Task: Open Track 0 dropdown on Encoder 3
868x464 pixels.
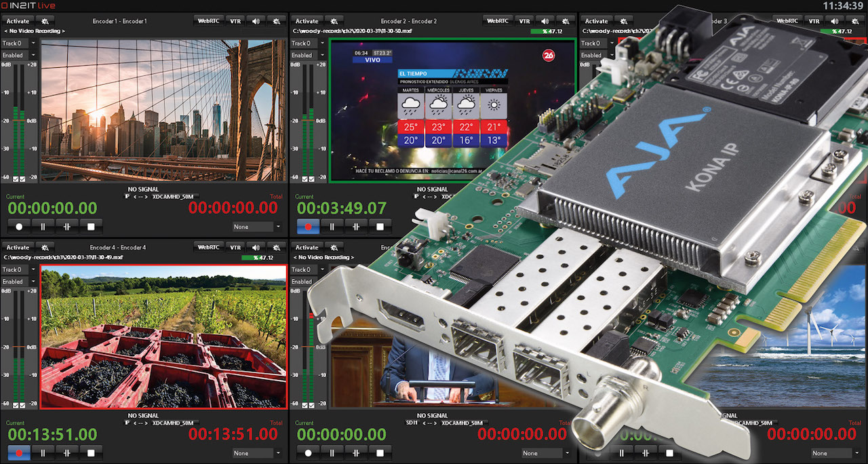Action: tap(598, 43)
